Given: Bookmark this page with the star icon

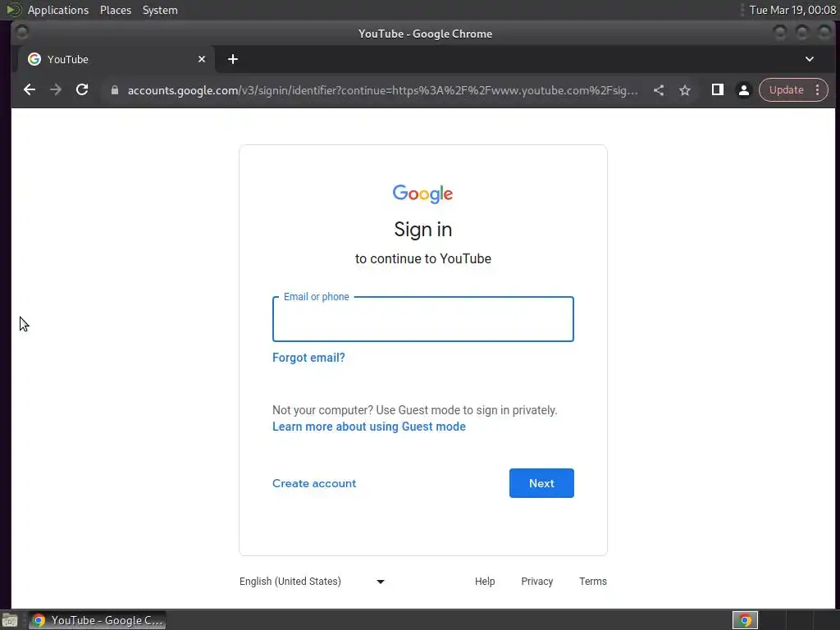Looking at the screenshot, I should tap(685, 90).
